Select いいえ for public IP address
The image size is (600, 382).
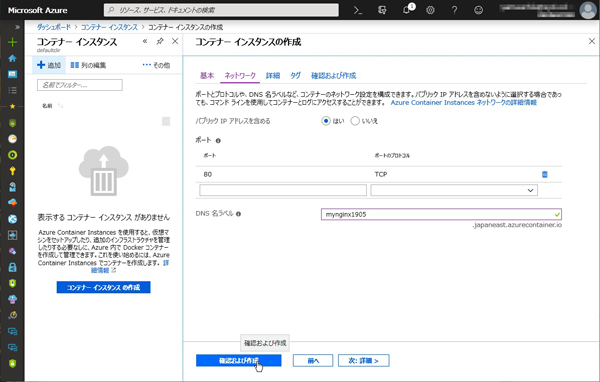point(355,121)
